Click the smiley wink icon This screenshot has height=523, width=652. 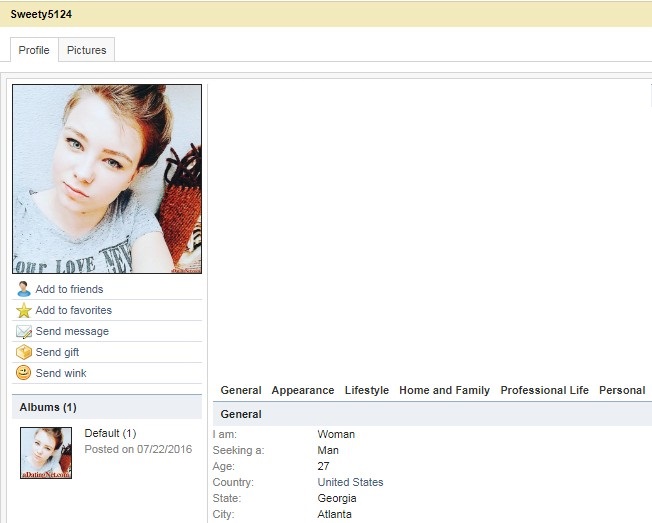pos(24,373)
